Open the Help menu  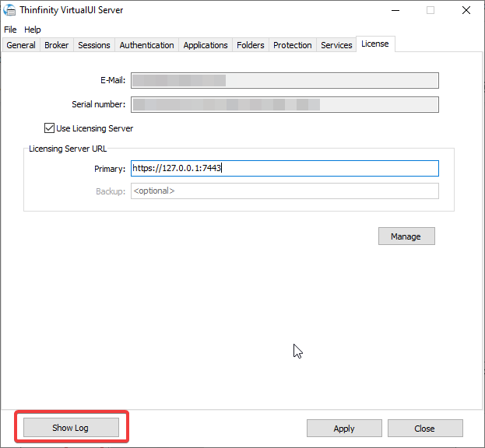[x=33, y=30]
